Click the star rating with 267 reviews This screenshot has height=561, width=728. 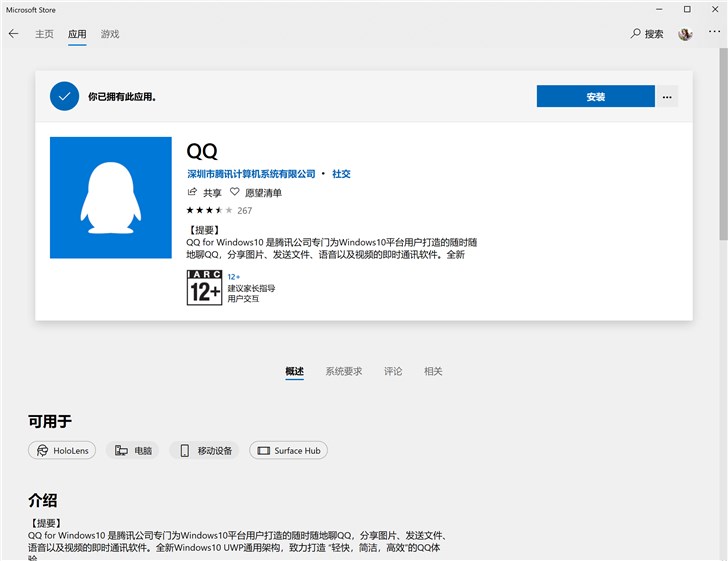point(219,210)
